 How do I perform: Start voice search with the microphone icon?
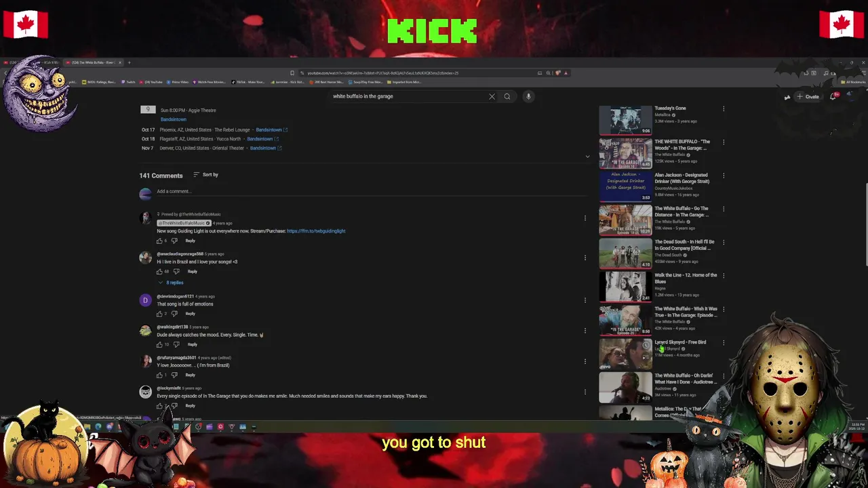click(528, 96)
